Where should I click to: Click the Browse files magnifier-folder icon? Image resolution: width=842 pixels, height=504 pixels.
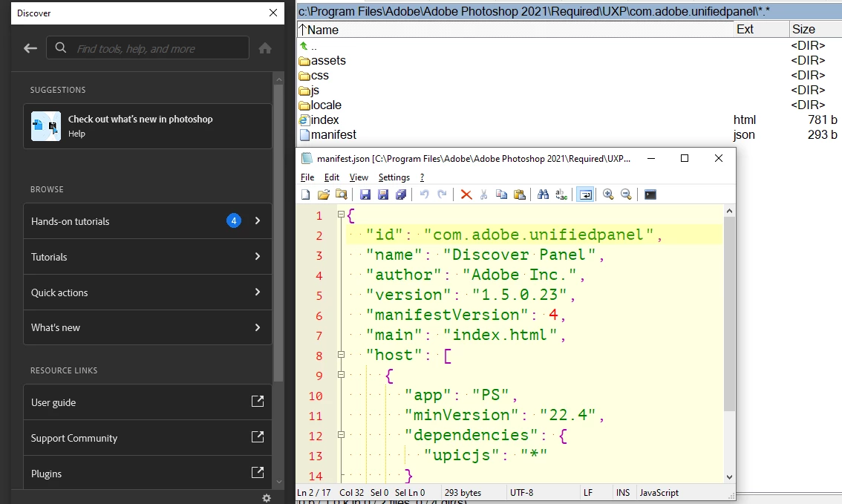pos(341,194)
